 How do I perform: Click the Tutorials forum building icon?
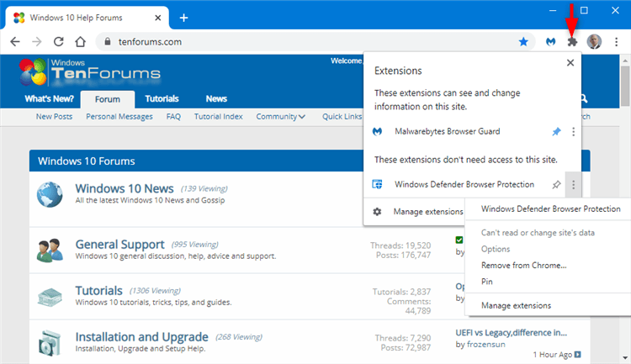[x=50, y=298]
